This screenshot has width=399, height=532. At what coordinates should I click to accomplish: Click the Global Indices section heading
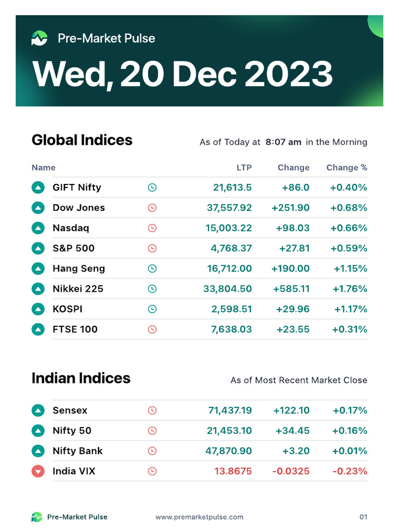pyautogui.click(x=82, y=140)
